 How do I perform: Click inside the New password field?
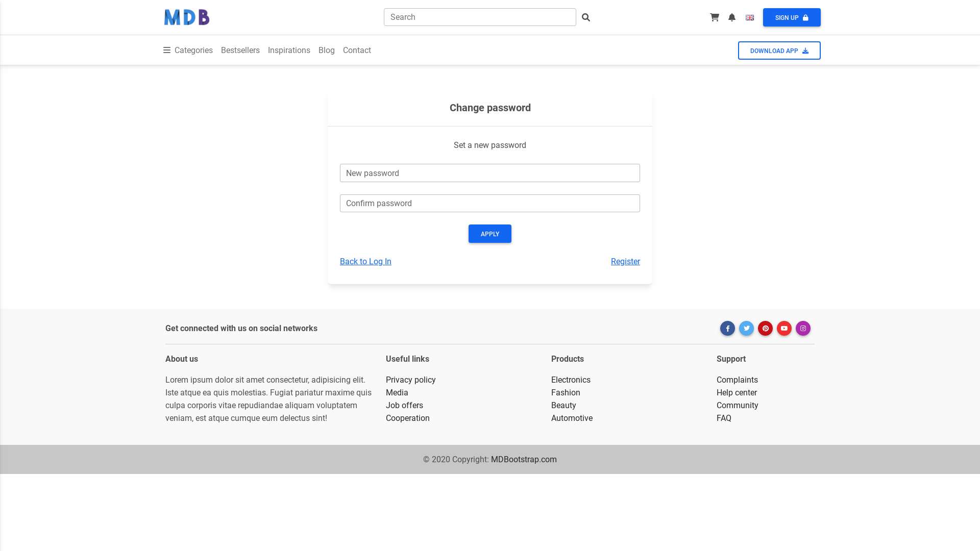coord(489,173)
